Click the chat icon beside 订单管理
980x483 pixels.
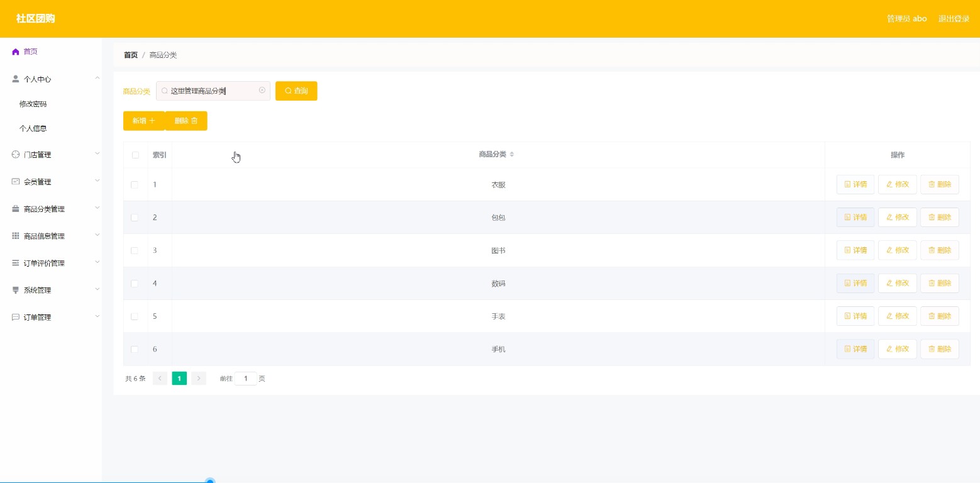click(16, 317)
